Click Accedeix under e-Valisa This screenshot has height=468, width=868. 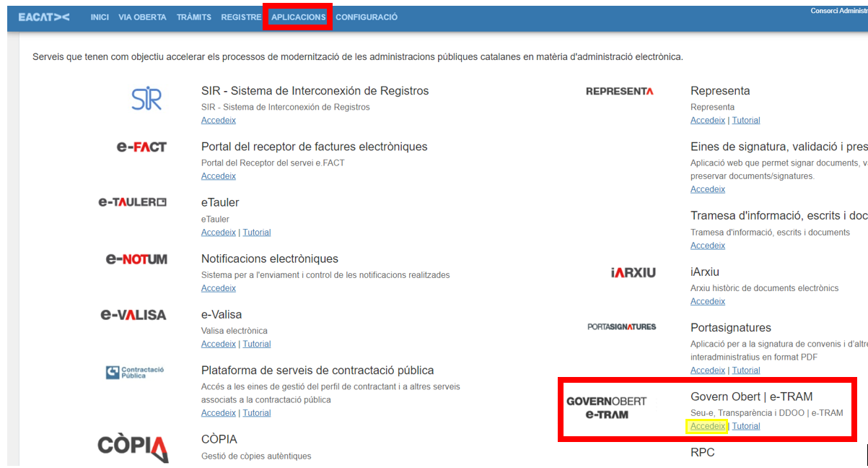[x=219, y=344]
